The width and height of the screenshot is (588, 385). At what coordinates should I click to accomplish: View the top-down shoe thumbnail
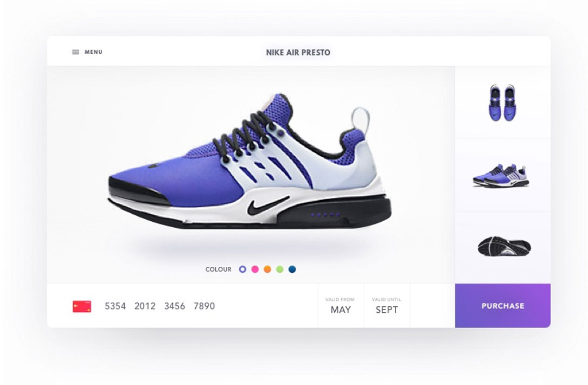pyautogui.click(x=502, y=102)
